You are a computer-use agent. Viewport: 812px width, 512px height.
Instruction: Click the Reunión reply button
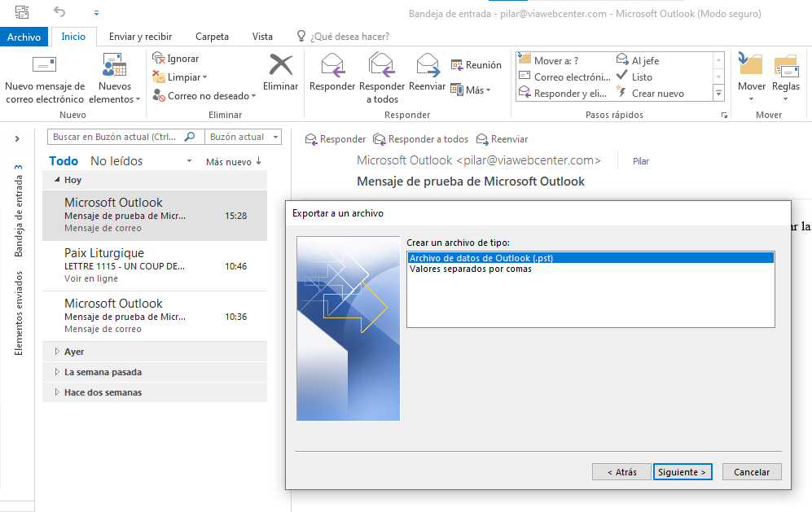pos(476,64)
